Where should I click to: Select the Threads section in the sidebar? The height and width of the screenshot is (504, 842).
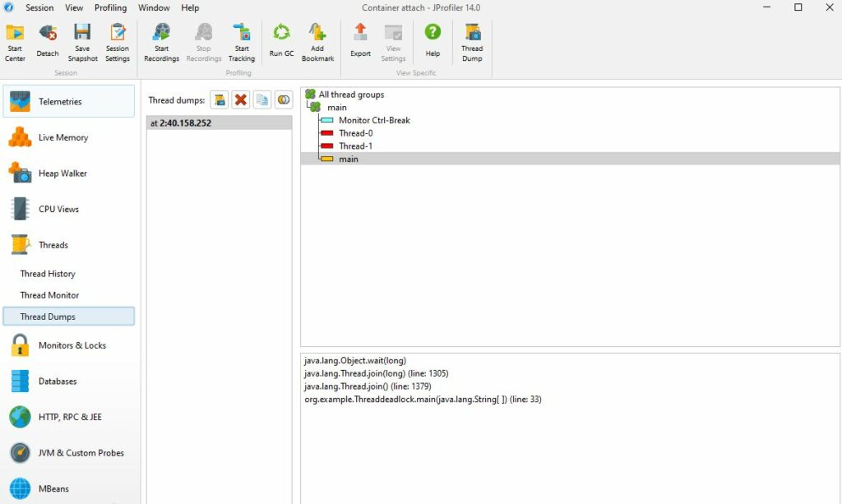click(x=69, y=245)
